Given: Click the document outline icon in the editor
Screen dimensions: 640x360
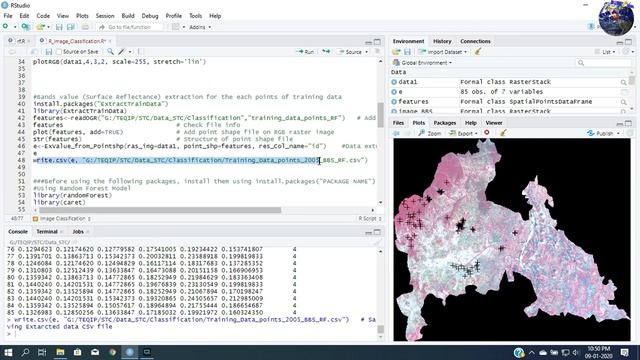Looking at the screenshot, I should point(378,51).
